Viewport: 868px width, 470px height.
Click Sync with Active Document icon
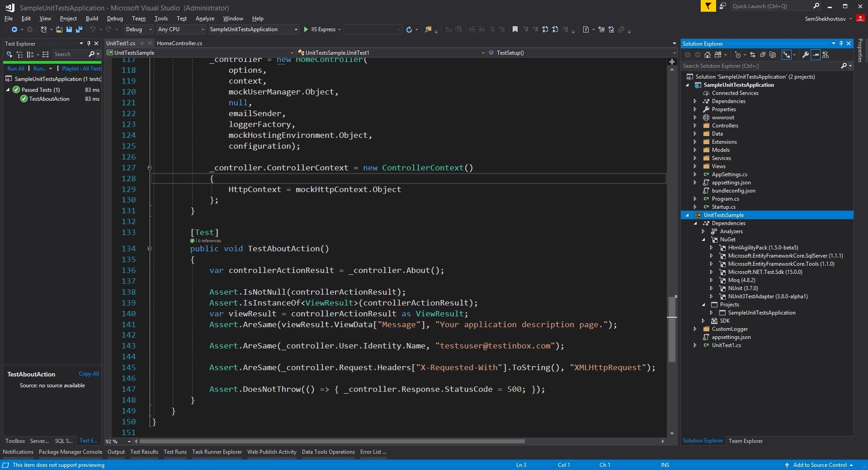click(x=753, y=55)
